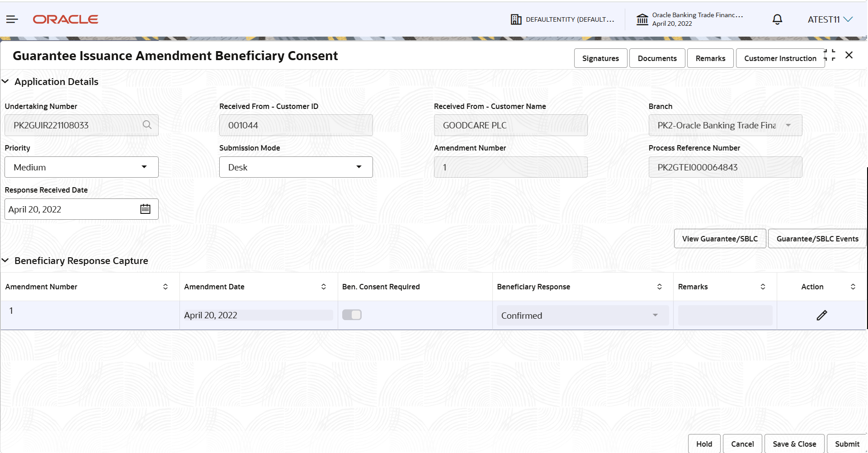The image size is (868, 453).
Task: Click the Oracle logo
Action: pyautogui.click(x=66, y=19)
